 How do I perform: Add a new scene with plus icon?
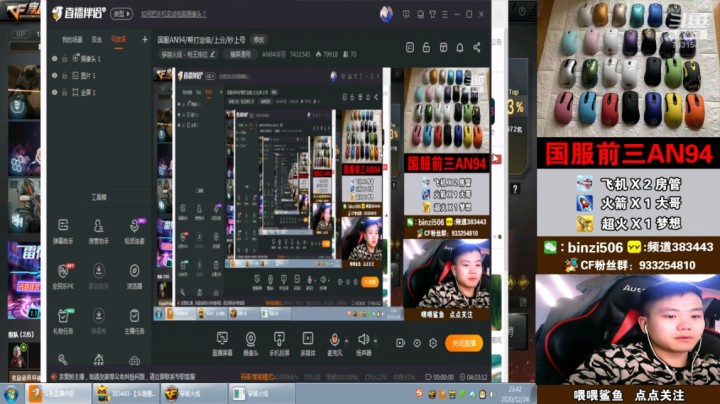point(145,39)
